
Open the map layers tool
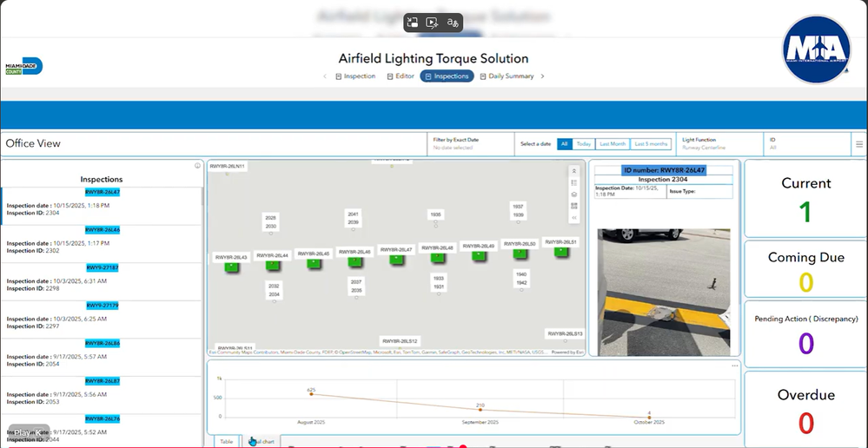pyautogui.click(x=574, y=194)
